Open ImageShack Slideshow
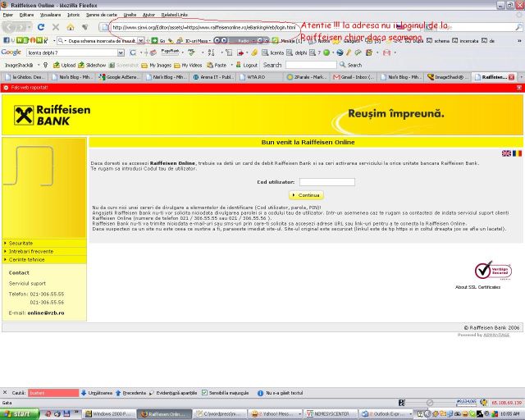This screenshot has width=525, height=420. [x=92, y=65]
